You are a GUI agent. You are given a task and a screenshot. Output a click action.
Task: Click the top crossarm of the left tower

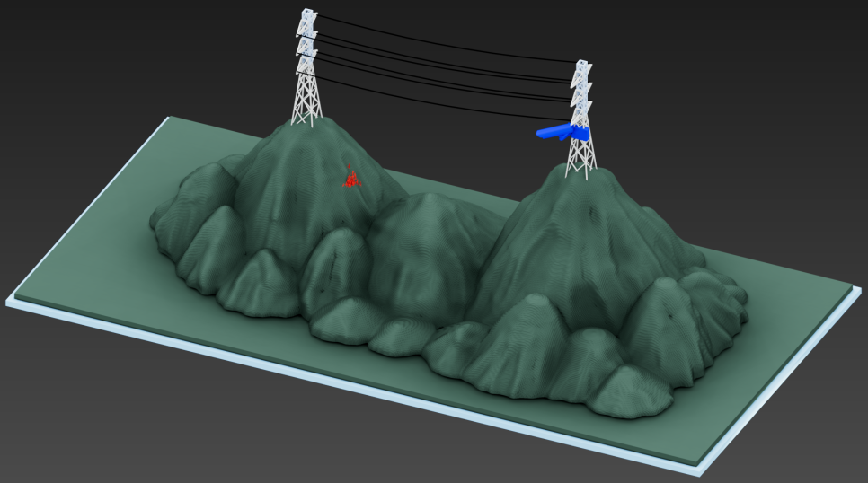point(307,18)
